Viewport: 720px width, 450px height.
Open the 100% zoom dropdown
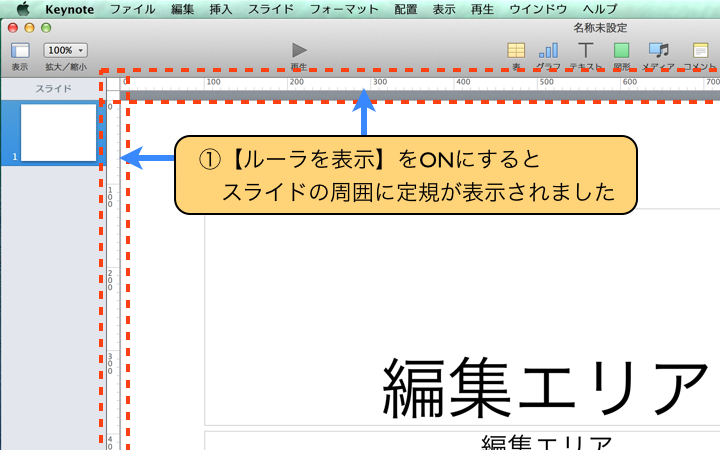pos(66,50)
